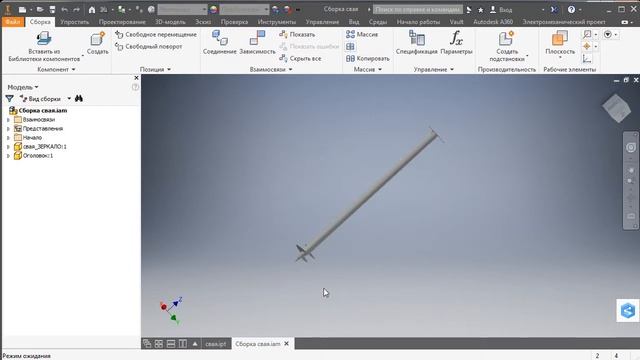
Task: Open the material dropdown in title bar
Action: 182,9
